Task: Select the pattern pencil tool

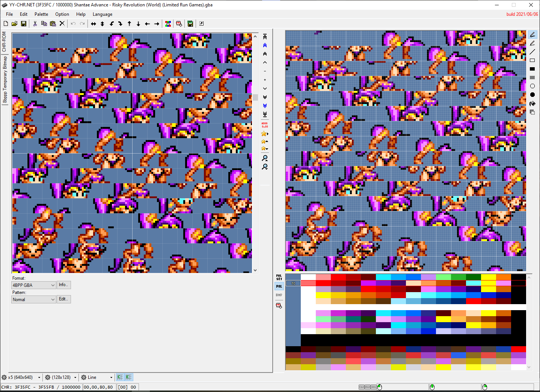Action: pyautogui.click(x=532, y=43)
